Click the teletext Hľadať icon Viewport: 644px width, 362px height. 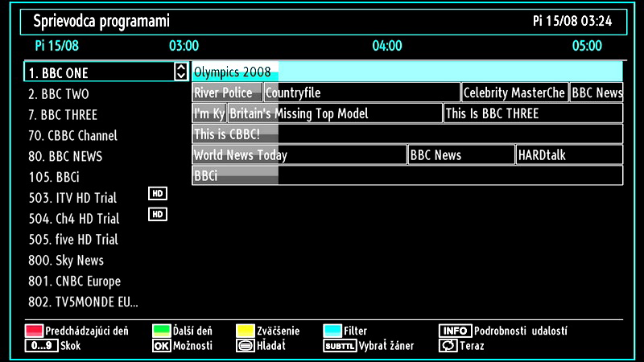[246, 346]
